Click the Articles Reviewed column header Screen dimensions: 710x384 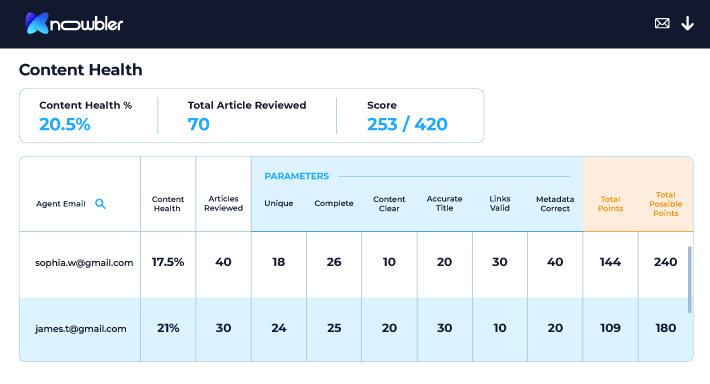click(x=223, y=203)
